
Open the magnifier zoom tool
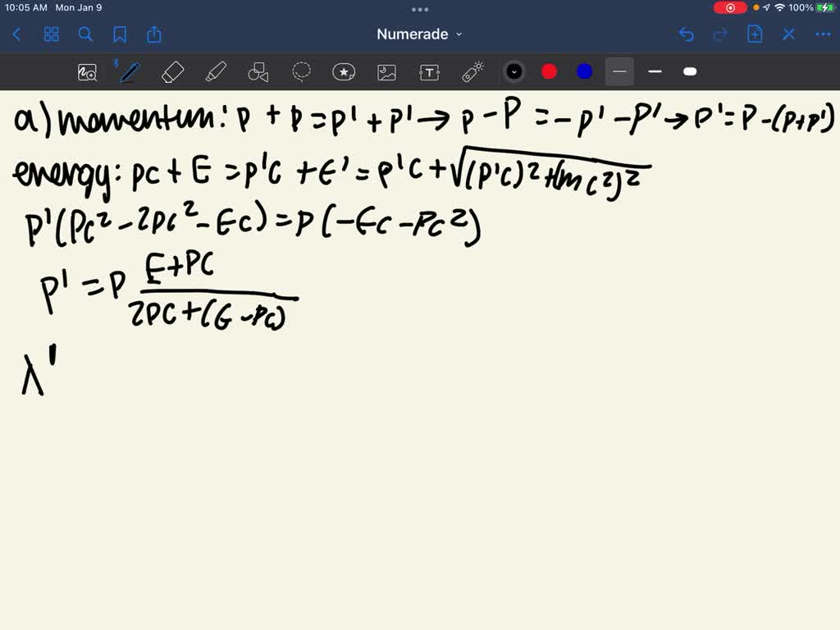pos(87,72)
